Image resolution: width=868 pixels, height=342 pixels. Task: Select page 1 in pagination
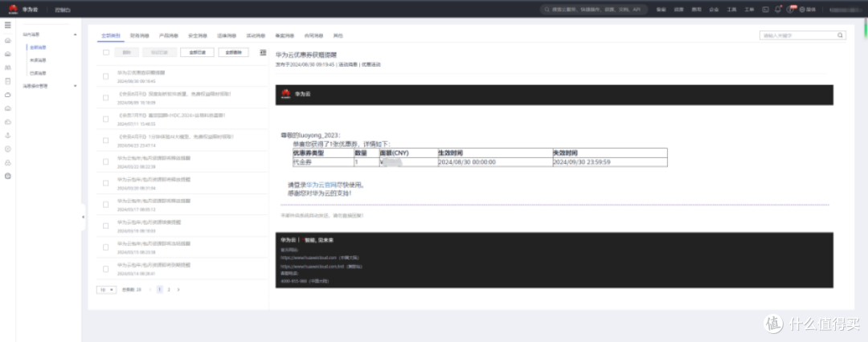click(160, 290)
